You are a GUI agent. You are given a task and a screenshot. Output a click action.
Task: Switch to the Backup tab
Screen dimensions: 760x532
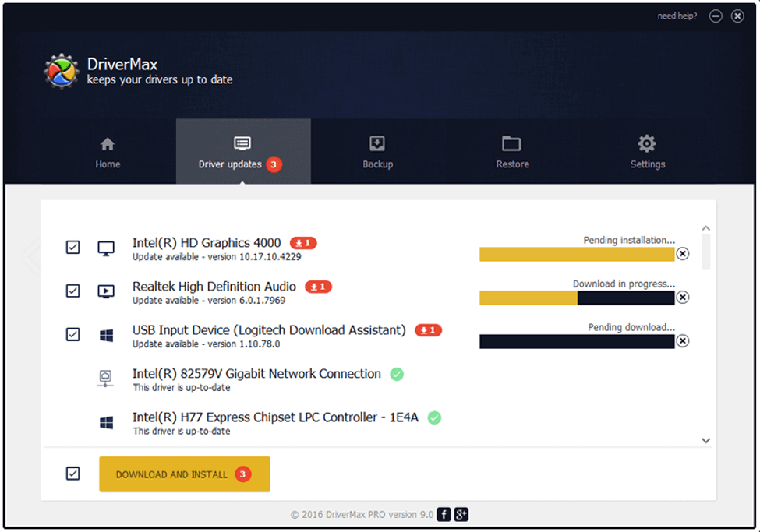[377, 151]
